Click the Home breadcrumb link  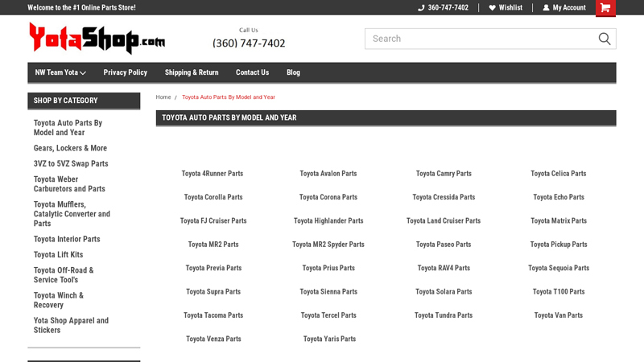pos(163,97)
